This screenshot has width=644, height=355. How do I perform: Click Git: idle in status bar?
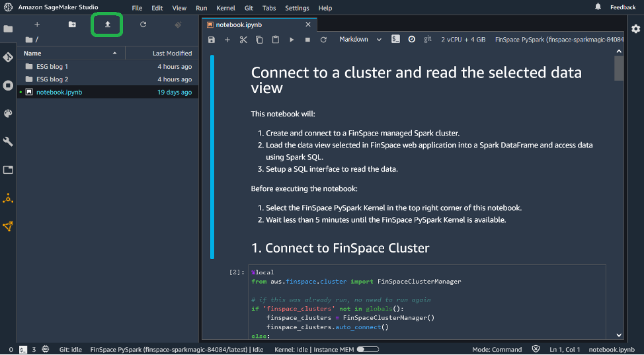tap(71, 350)
